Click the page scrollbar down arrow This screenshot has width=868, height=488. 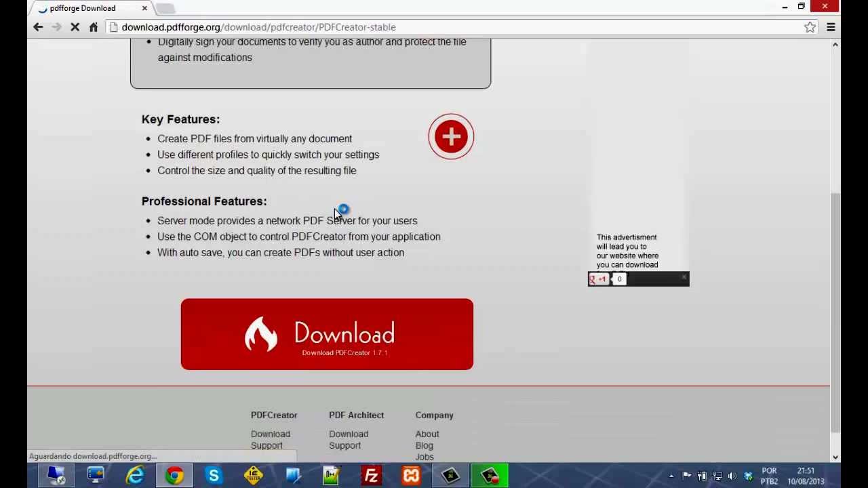tap(835, 457)
